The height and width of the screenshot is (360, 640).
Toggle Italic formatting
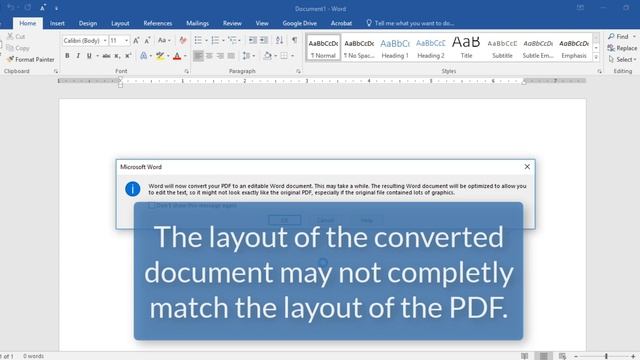tap(78, 56)
